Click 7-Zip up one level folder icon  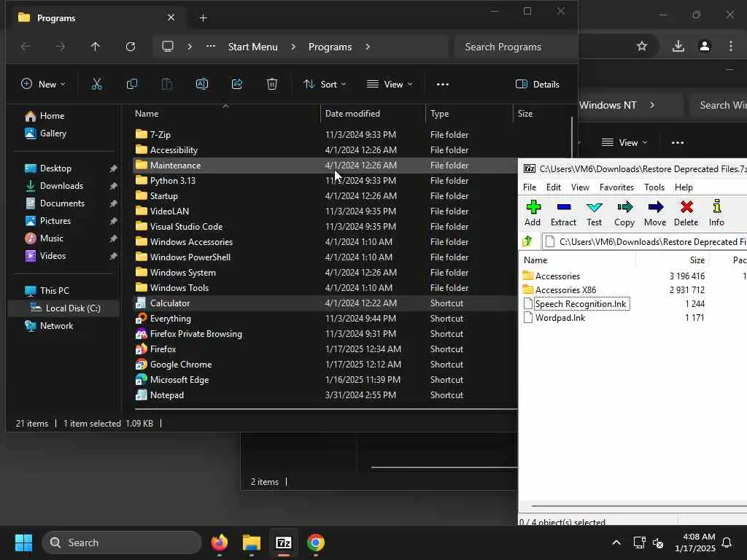(x=527, y=241)
